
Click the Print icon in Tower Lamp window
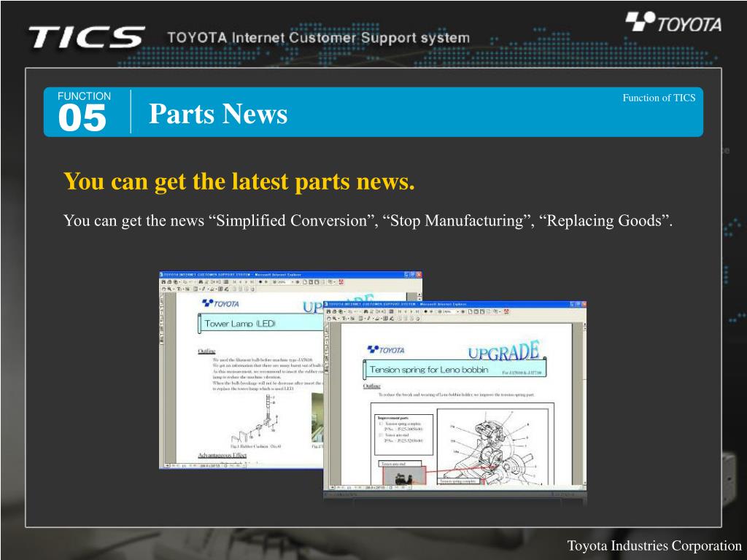point(169,282)
